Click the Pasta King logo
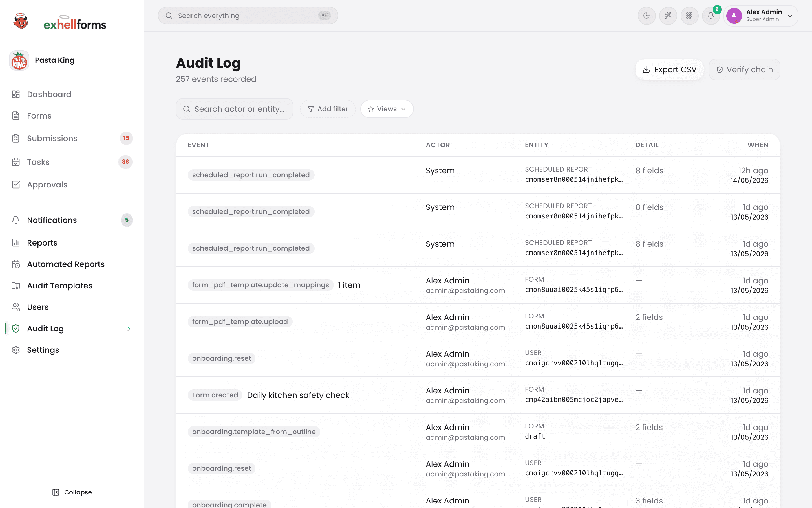812x508 pixels. pos(19,60)
